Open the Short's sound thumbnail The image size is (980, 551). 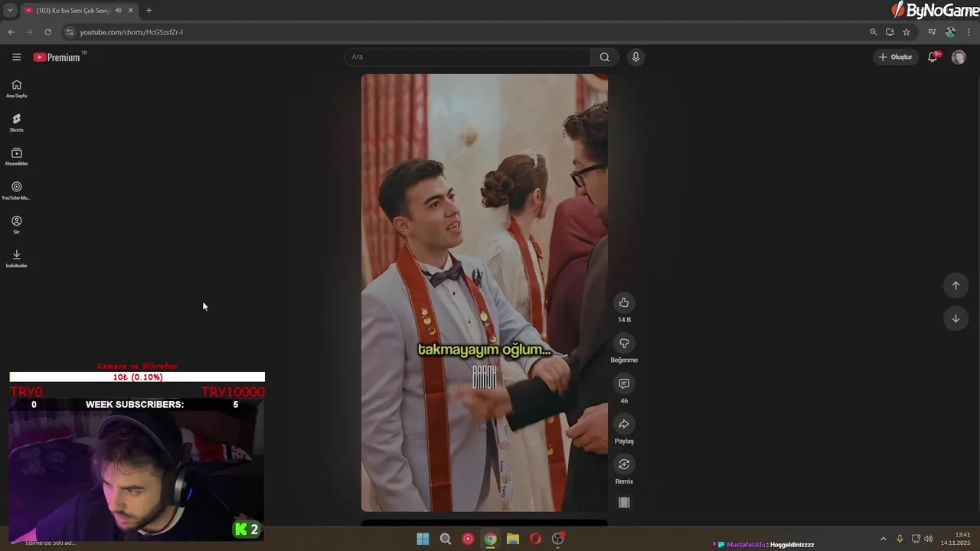point(624,503)
